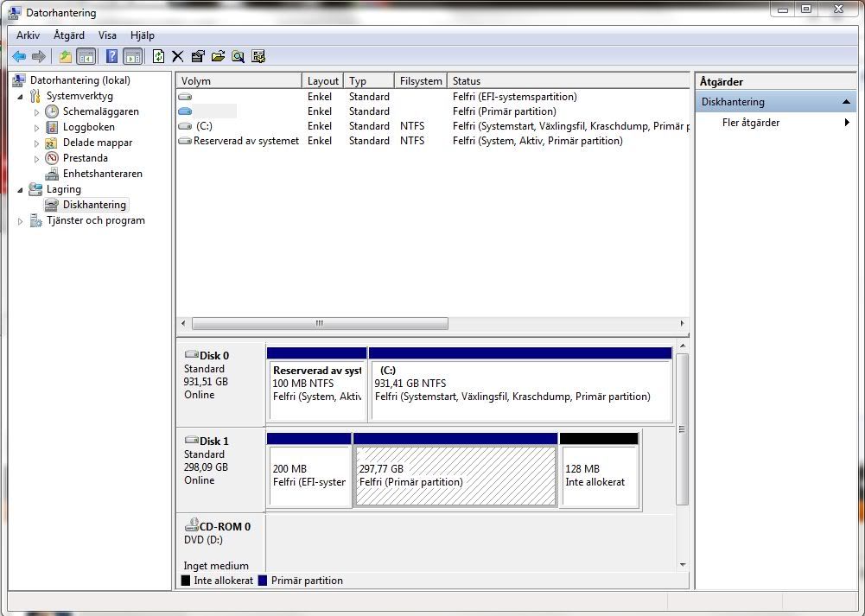
Task: Open the Help question mark icon
Action: [x=111, y=57]
